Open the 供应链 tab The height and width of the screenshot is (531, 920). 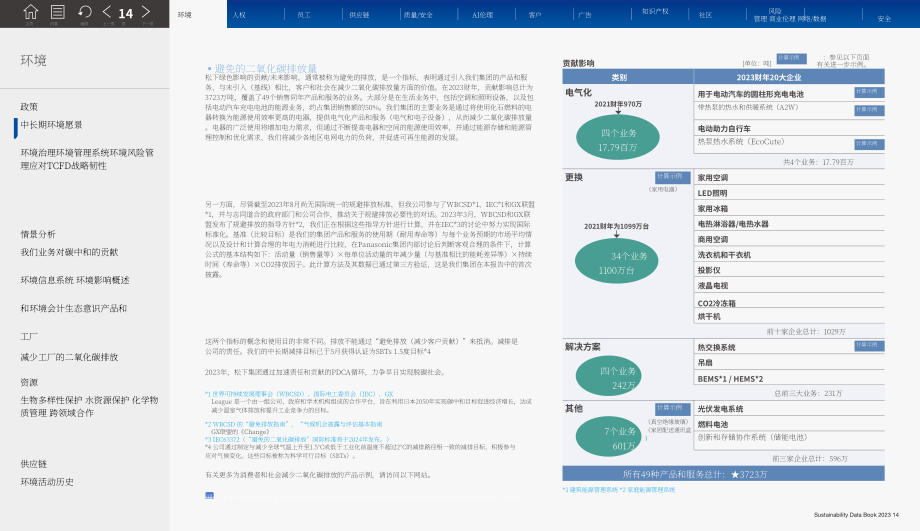coord(359,15)
